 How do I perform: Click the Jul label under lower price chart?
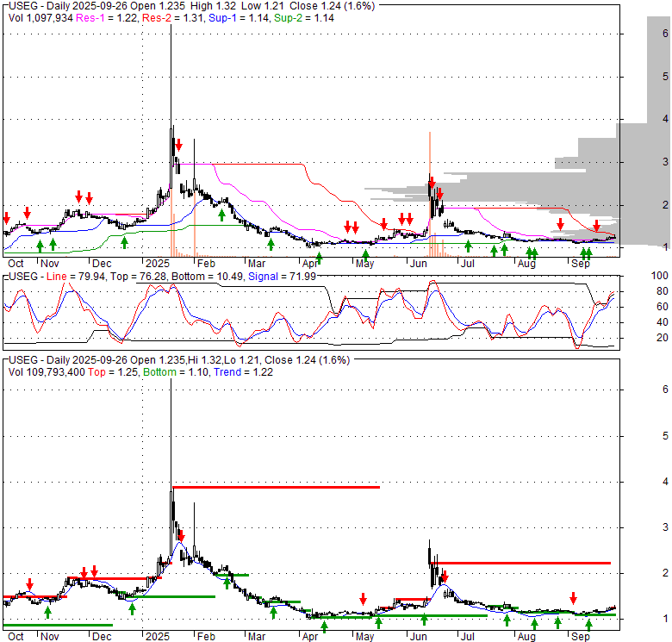[x=467, y=637]
